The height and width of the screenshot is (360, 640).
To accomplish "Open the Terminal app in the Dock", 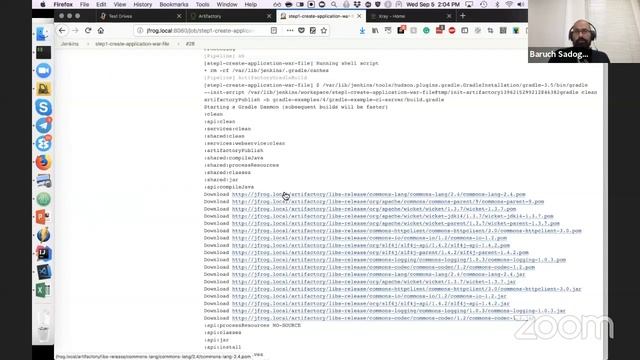I will point(43,52).
